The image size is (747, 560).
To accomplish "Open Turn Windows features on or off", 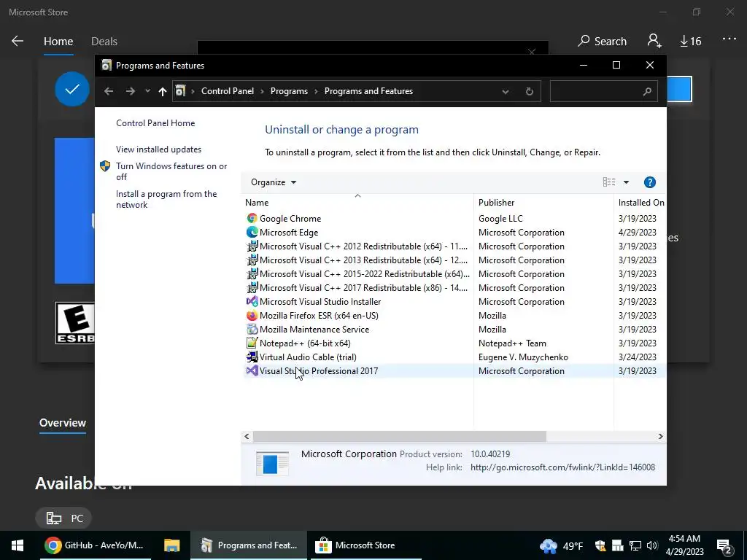I will (171, 171).
